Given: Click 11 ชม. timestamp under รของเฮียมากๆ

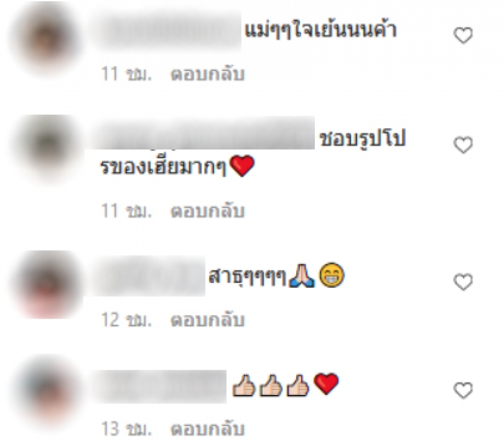Looking at the screenshot, I should click(127, 211).
